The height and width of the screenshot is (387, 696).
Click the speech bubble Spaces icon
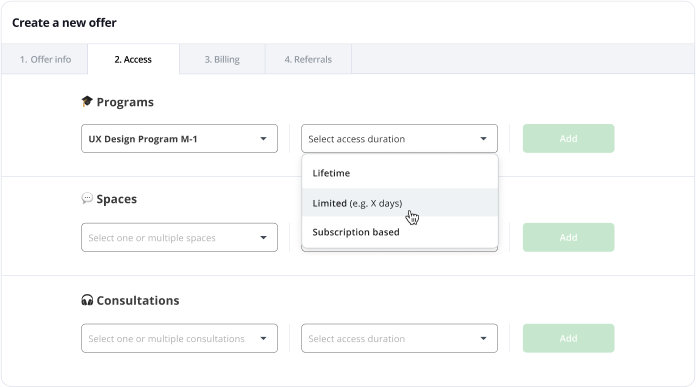(87, 198)
